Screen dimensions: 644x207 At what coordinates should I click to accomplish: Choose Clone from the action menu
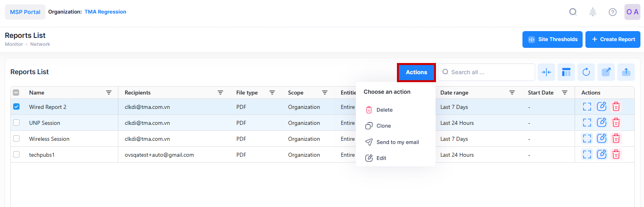pyautogui.click(x=383, y=126)
